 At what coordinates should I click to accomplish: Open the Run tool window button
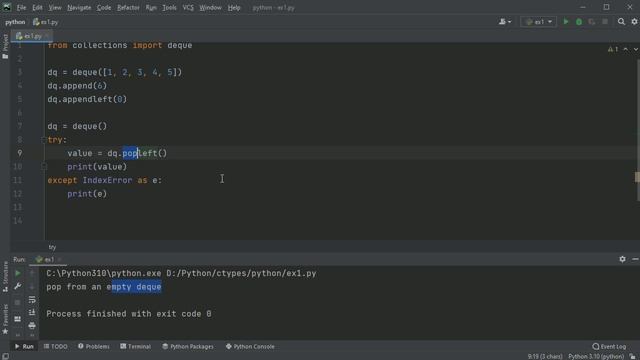[24, 347]
